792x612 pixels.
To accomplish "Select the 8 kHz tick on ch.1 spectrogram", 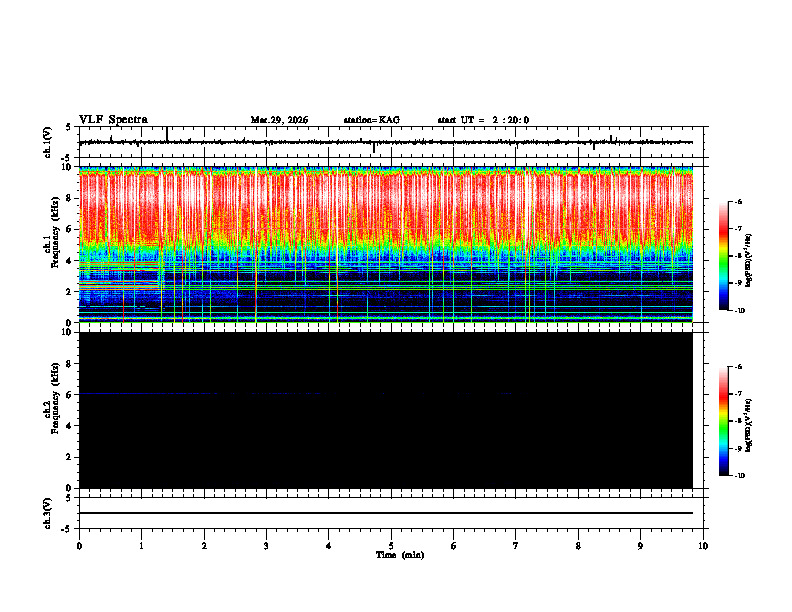I will click(70, 198).
